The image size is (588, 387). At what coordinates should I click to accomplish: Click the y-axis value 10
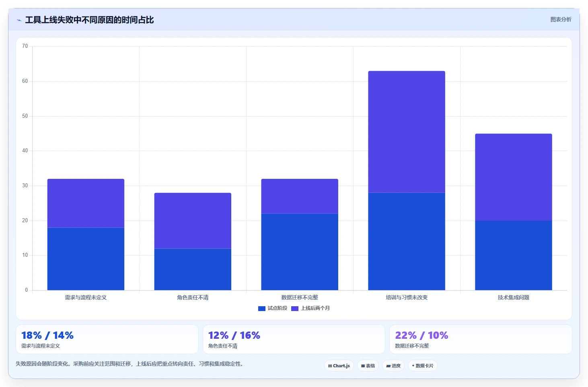(x=25, y=255)
